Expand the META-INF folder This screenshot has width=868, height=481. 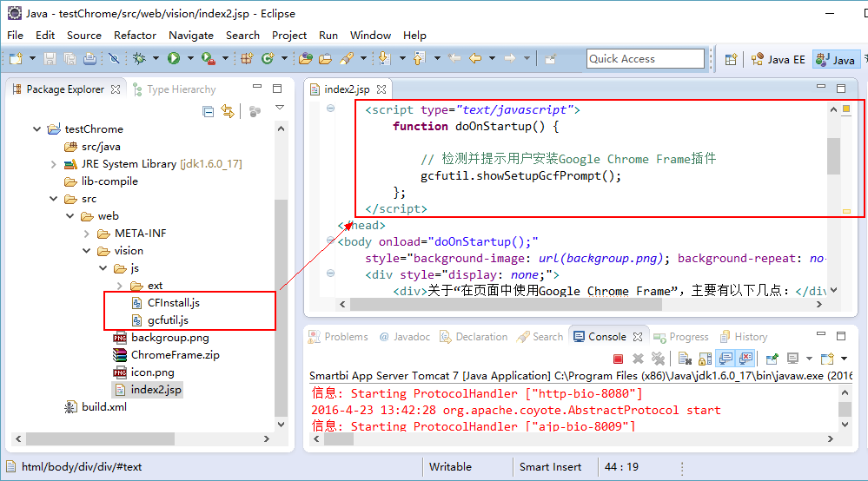tap(86, 234)
